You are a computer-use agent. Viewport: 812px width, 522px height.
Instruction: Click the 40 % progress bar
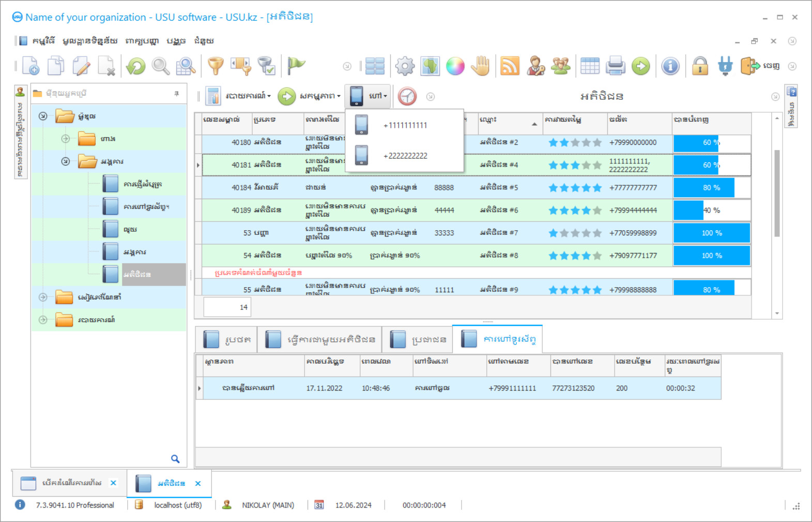(712, 210)
